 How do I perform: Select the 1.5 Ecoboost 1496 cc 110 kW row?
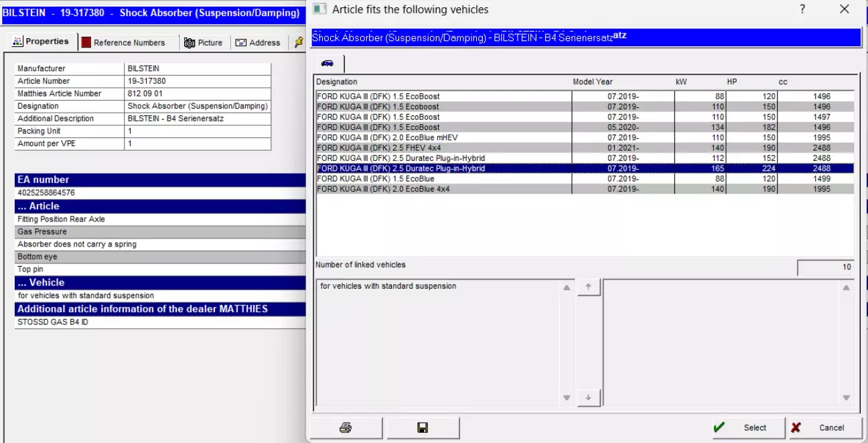585,107
